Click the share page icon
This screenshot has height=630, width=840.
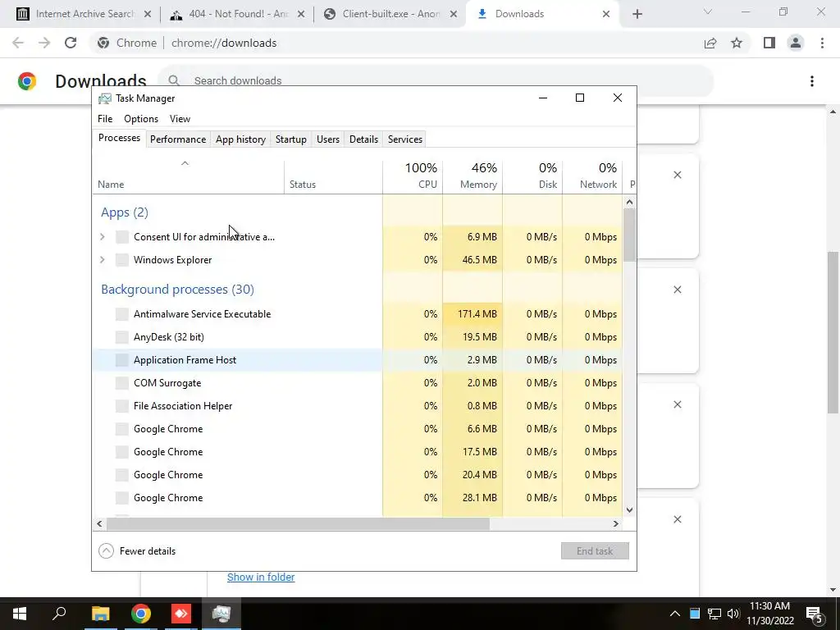710,43
